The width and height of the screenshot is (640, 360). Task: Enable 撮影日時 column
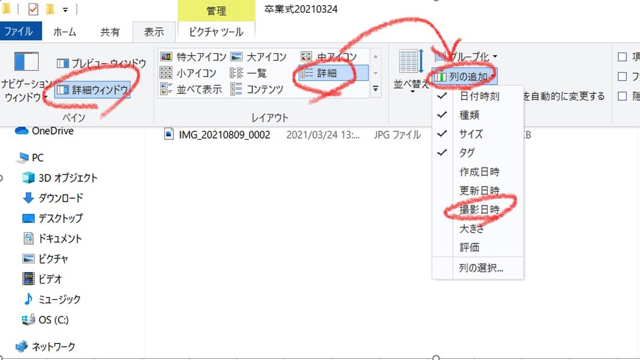(478, 209)
